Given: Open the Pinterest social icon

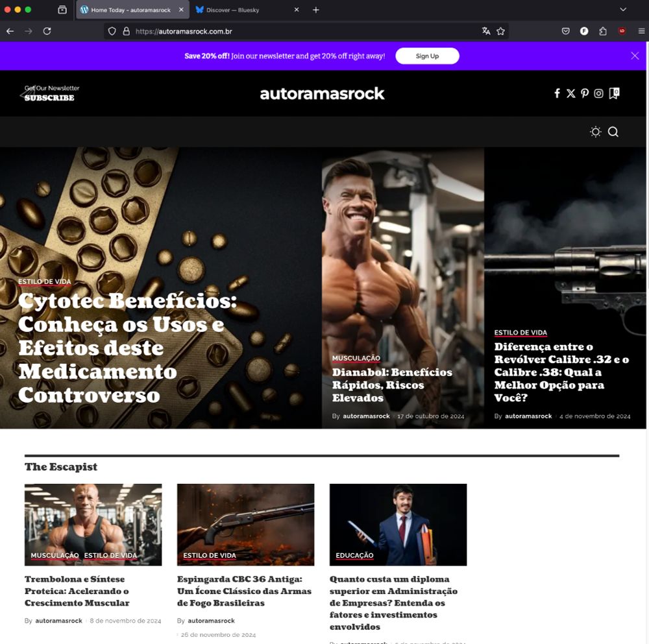Looking at the screenshot, I should click(585, 93).
